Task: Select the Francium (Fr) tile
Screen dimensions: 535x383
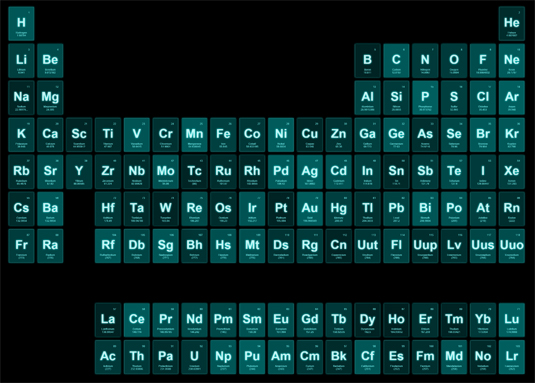Action: [21, 246]
